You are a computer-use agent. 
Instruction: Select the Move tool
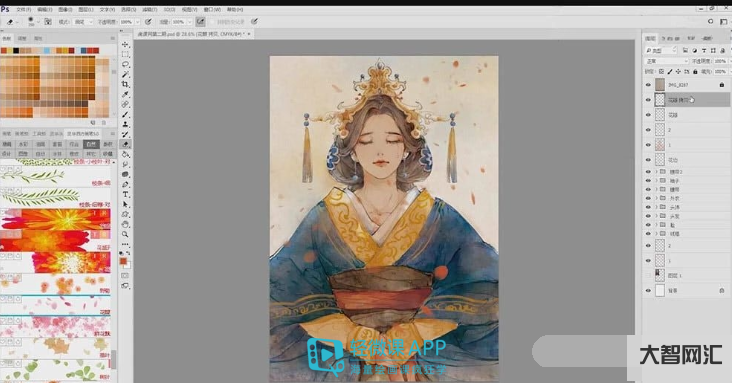(x=125, y=44)
